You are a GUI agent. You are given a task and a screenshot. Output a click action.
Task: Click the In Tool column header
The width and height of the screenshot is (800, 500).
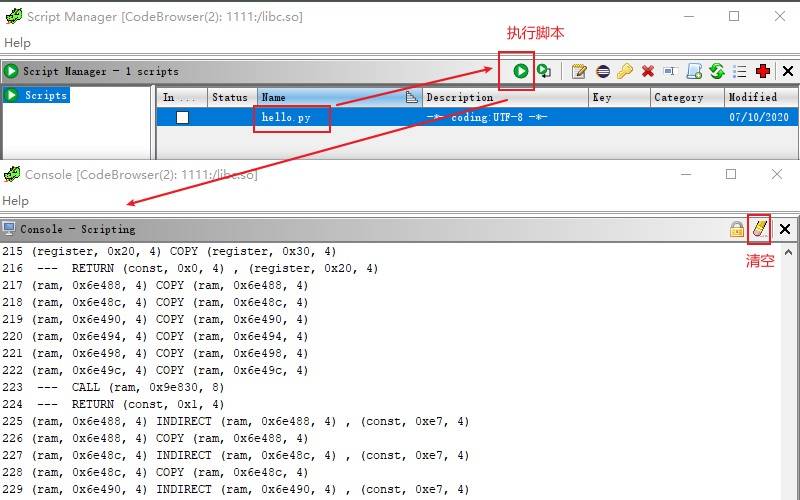pos(182,97)
